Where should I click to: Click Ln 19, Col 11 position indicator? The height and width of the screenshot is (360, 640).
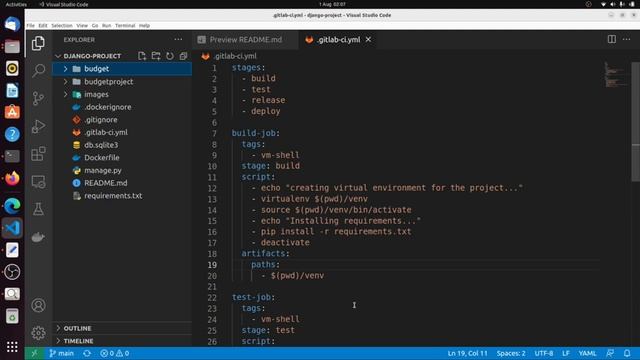(467, 353)
